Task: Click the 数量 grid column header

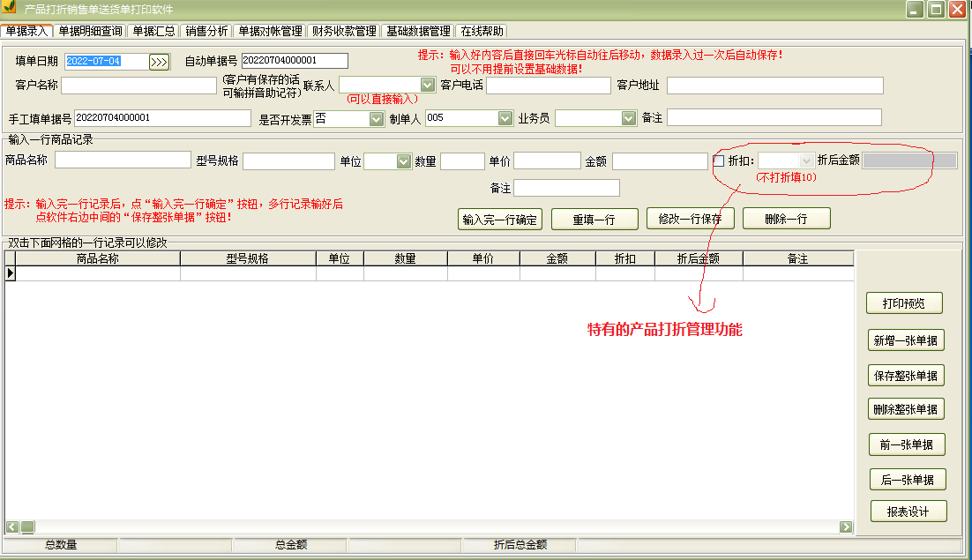Action: (406, 258)
